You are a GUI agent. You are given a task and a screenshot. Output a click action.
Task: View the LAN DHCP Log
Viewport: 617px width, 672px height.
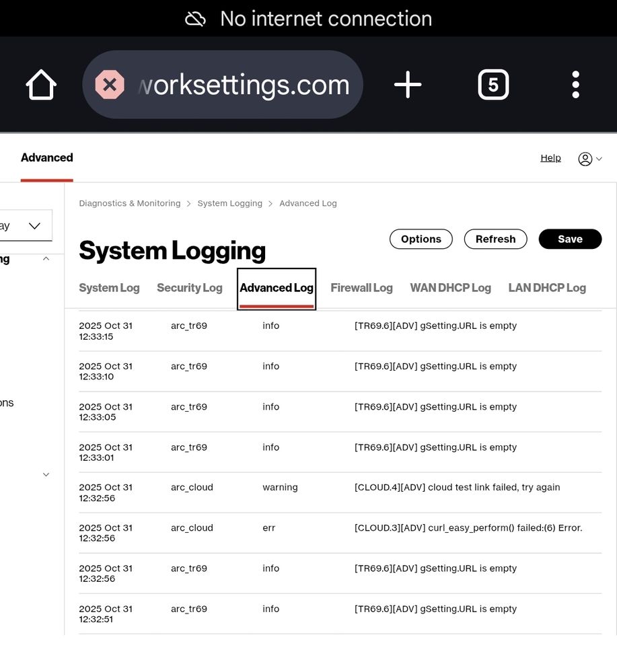click(x=547, y=287)
